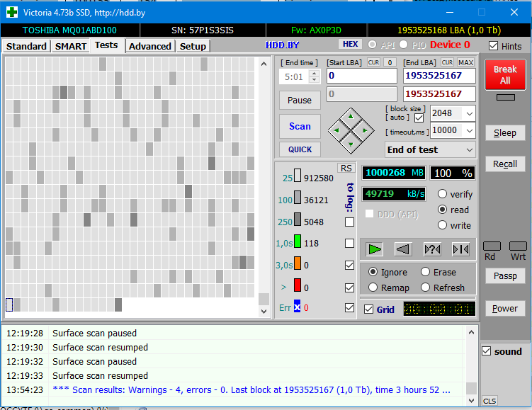Click the QUICK scan button
Image resolution: width=532 pixels, height=410 pixels.
click(x=300, y=149)
